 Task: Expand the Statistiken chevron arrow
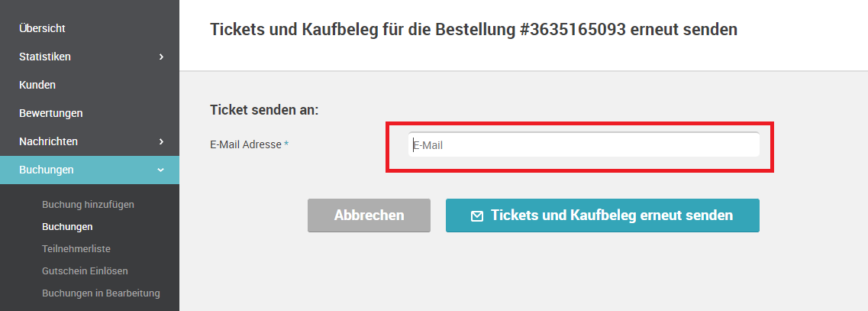(161, 57)
